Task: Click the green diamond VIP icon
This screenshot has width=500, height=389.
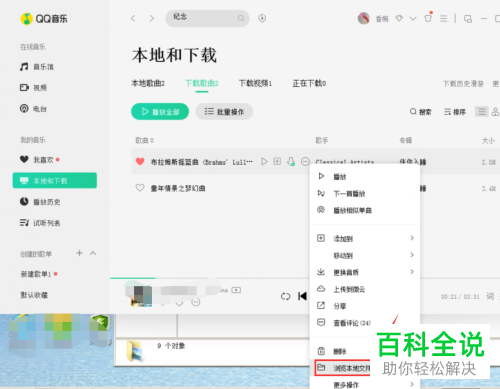Action: (399, 18)
